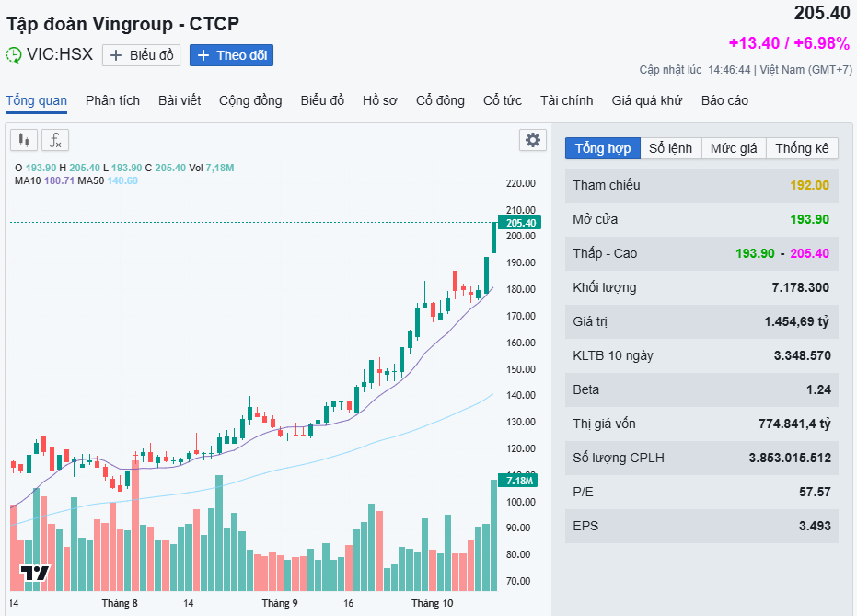Open the Tài chính tab

click(x=567, y=100)
